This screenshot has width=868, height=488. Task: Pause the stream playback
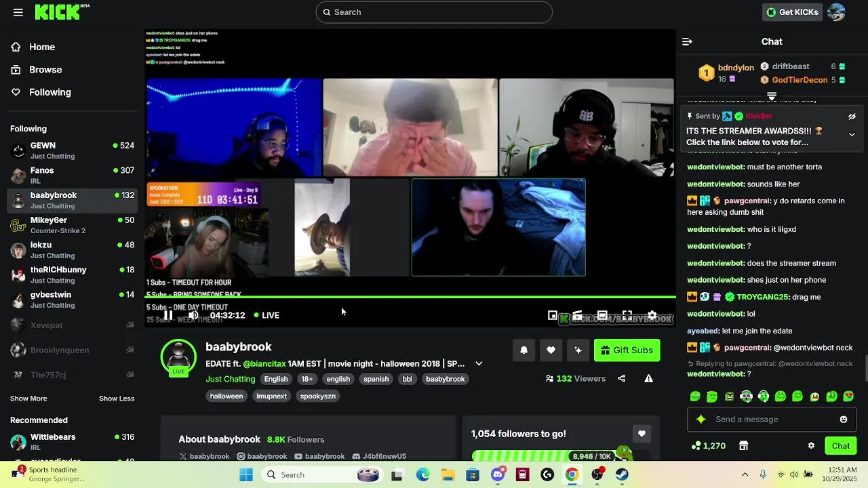(x=168, y=314)
